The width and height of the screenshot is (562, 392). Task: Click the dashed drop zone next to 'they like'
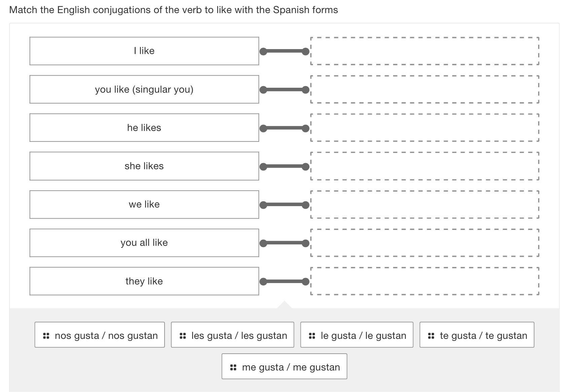[424, 281]
